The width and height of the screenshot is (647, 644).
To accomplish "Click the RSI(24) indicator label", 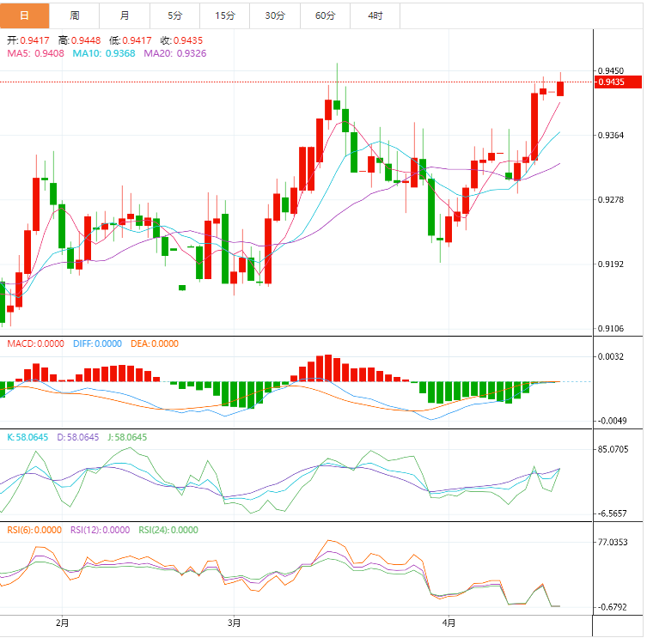I will pyautogui.click(x=168, y=530).
